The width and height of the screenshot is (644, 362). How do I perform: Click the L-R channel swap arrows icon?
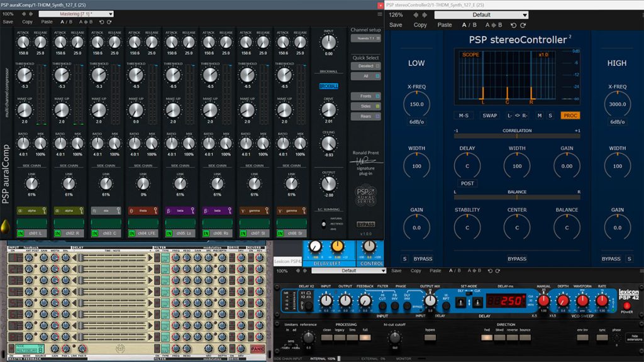517,116
